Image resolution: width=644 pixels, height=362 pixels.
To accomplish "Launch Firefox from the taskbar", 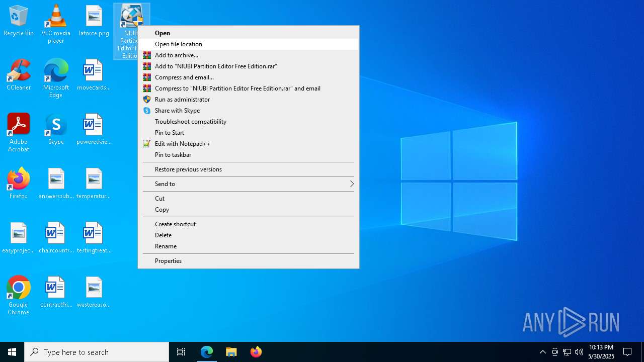I will point(256,352).
